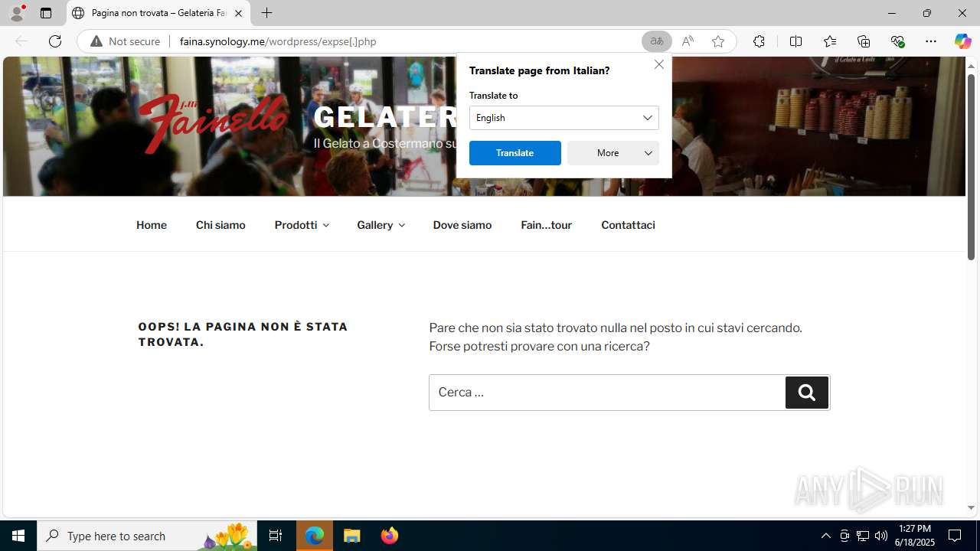Add this page to favorites star
The height and width of the screenshot is (551, 980).
[718, 41]
